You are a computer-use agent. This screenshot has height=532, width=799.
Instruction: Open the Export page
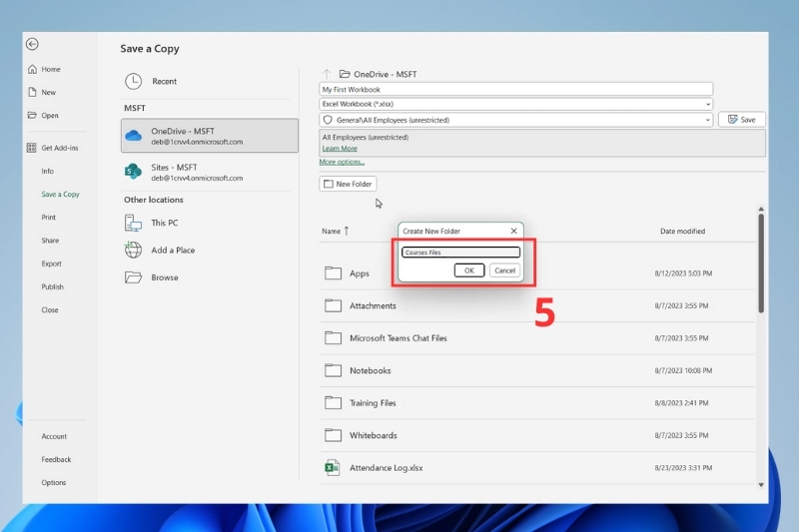[52, 264]
